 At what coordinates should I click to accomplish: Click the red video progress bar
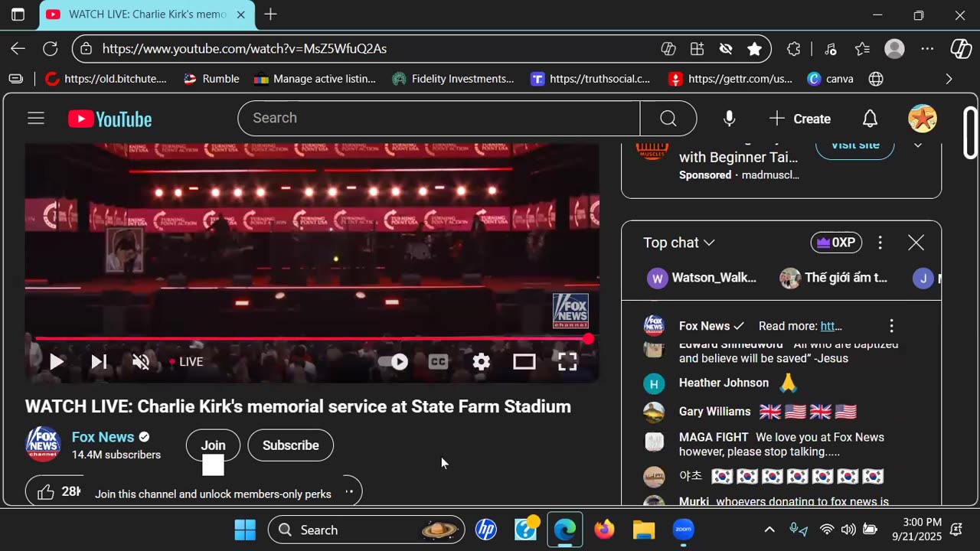[x=312, y=338]
